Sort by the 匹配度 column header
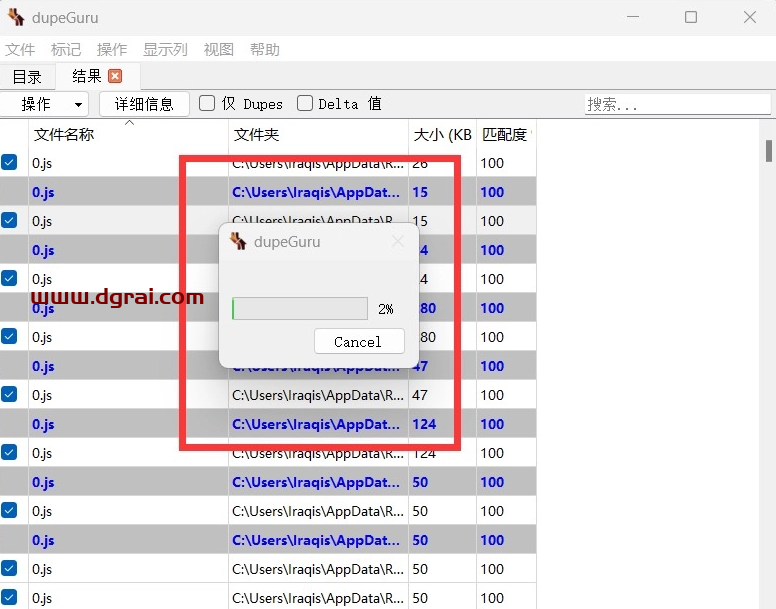776x609 pixels. click(505, 135)
